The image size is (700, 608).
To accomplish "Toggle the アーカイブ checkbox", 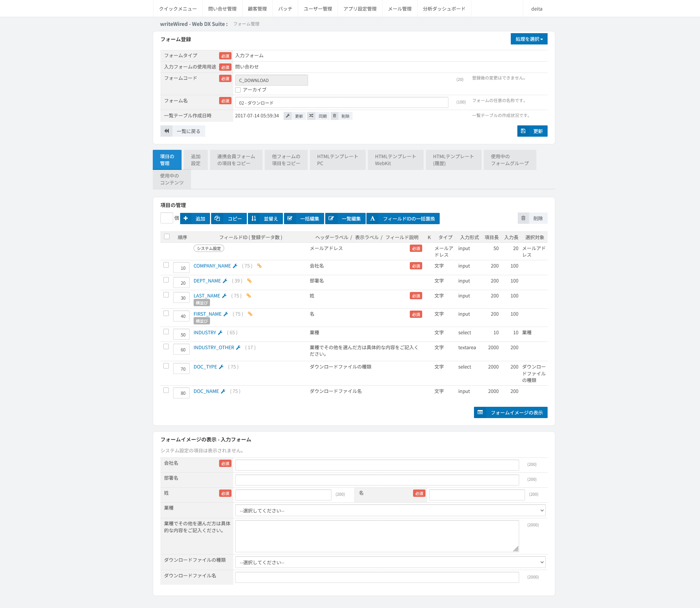I will (x=238, y=90).
